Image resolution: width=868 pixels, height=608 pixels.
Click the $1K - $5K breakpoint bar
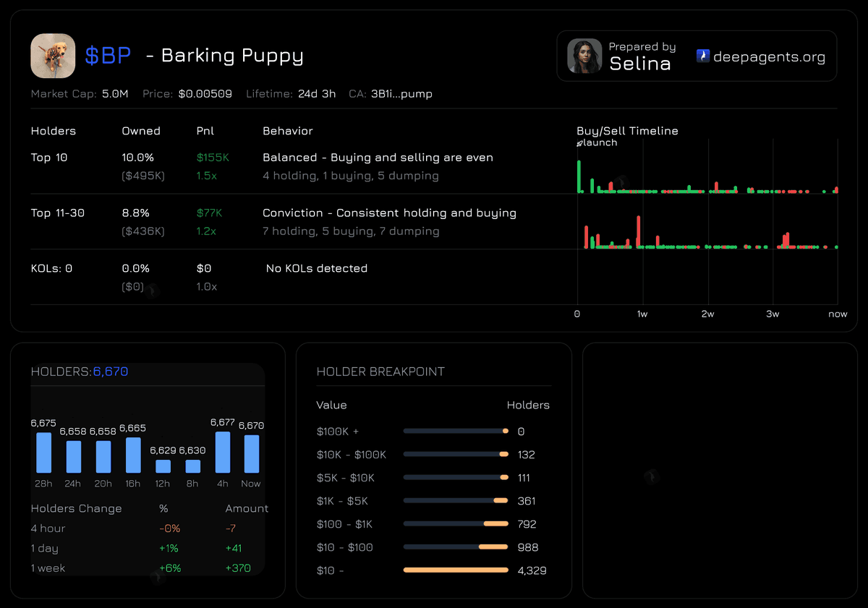[456, 500]
